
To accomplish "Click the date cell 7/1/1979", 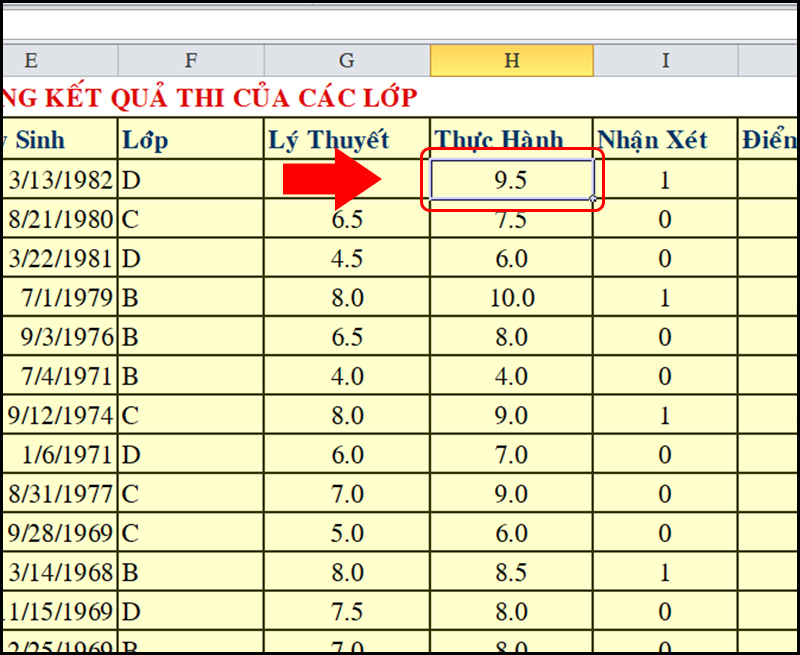I will 60,299.
